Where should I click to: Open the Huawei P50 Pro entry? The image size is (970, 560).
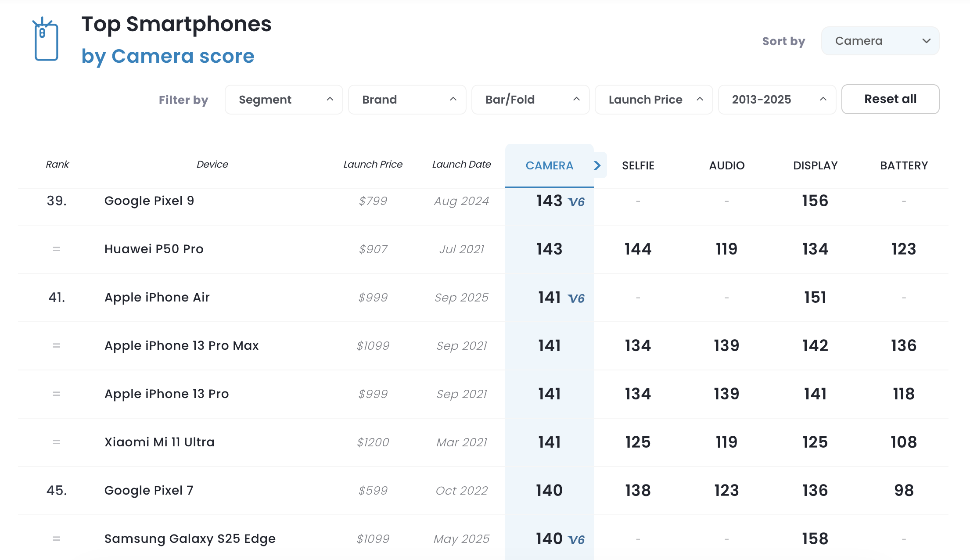(x=153, y=249)
